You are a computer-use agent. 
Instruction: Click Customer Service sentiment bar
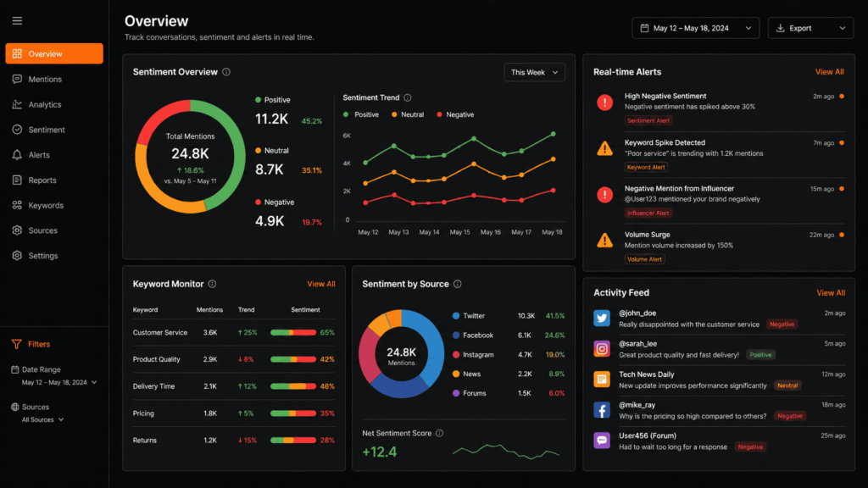point(292,332)
